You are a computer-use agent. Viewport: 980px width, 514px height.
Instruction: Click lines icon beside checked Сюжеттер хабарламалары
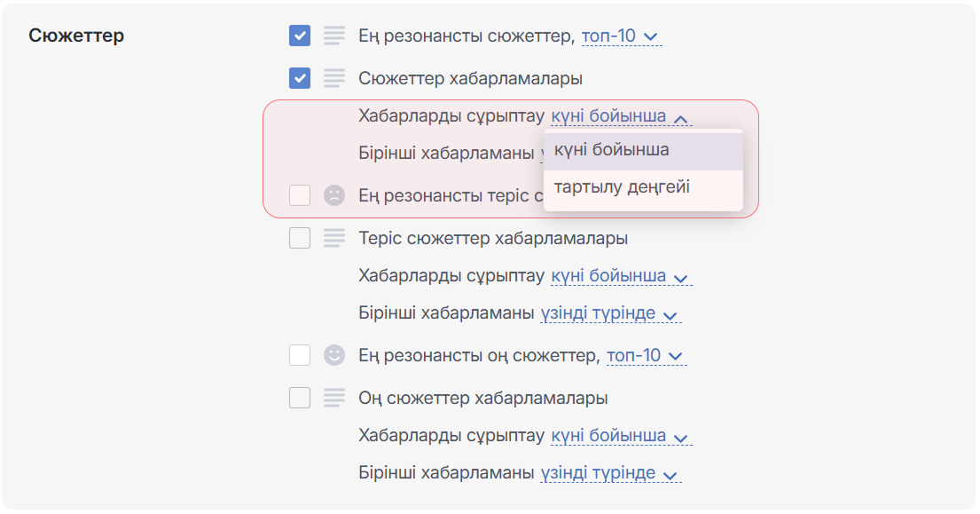(333, 78)
